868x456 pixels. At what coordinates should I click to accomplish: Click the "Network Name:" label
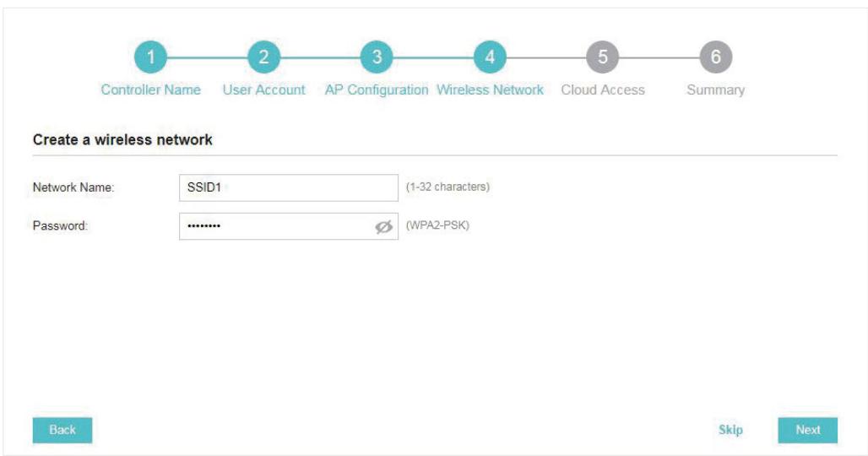73,187
